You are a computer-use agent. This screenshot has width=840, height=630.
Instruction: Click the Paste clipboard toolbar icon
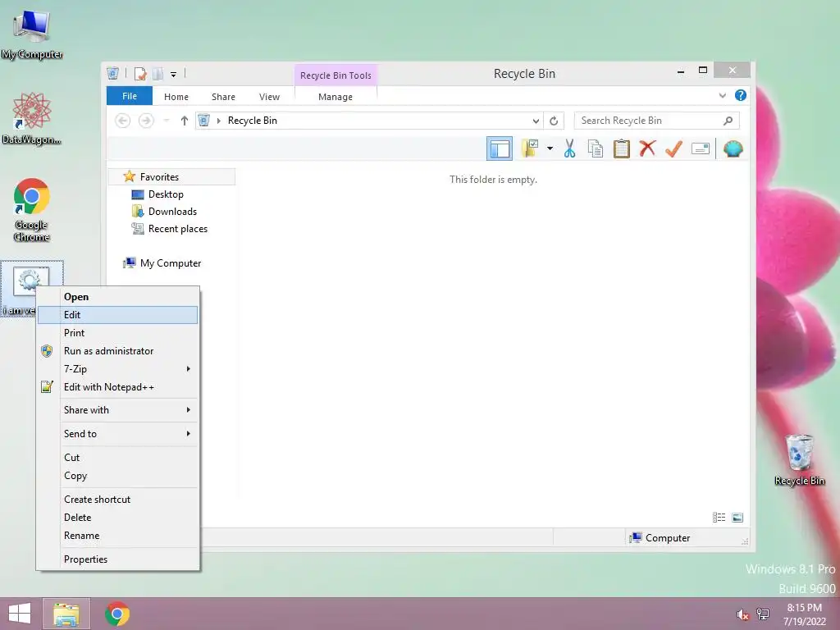[622, 148]
